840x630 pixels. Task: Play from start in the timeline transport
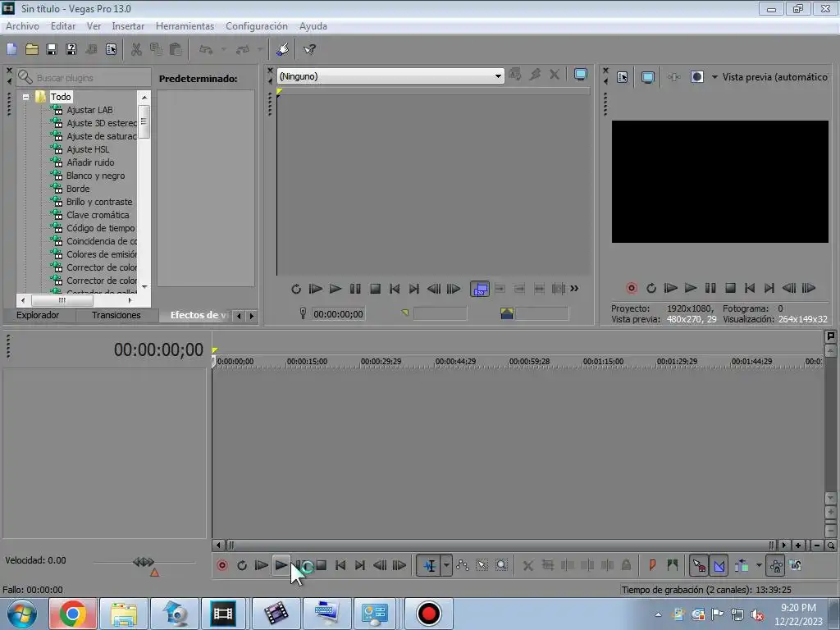[x=262, y=565]
